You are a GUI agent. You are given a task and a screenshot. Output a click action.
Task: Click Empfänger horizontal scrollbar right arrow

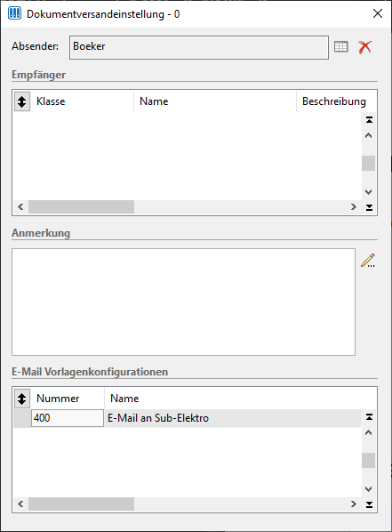click(354, 207)
